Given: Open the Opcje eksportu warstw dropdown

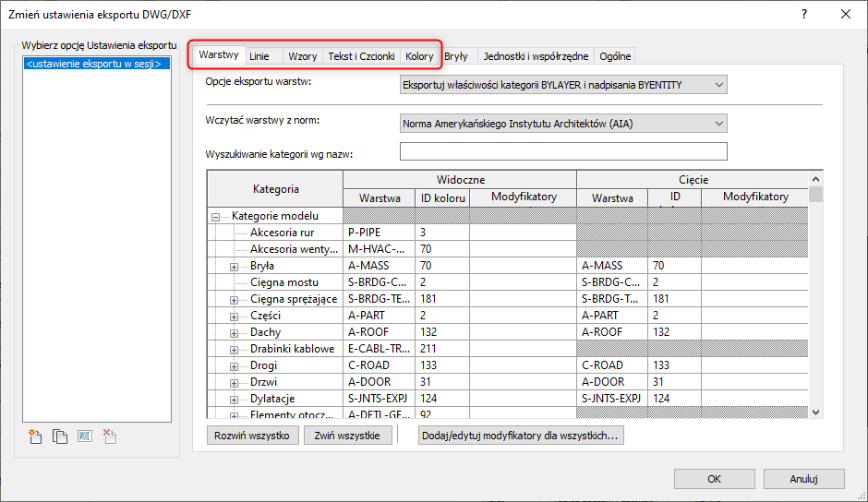Looking at the screenshot, I should pos(562,85).
